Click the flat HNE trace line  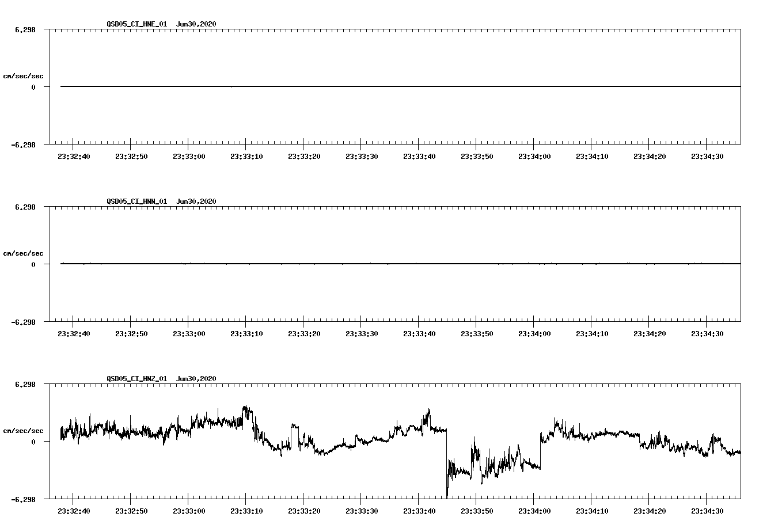pyautogui.click(x=400, y=86)
